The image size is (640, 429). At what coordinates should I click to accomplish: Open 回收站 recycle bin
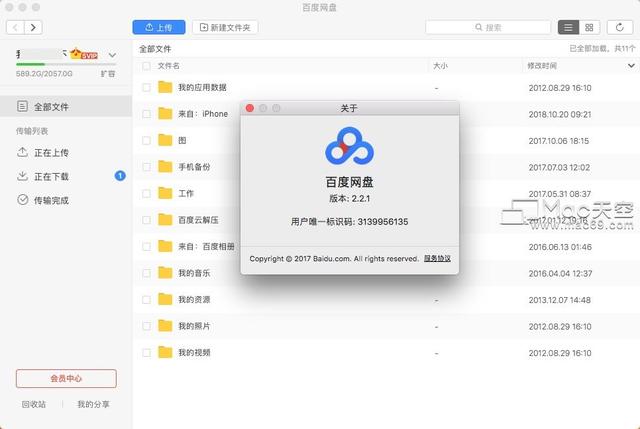click(34, 404)
